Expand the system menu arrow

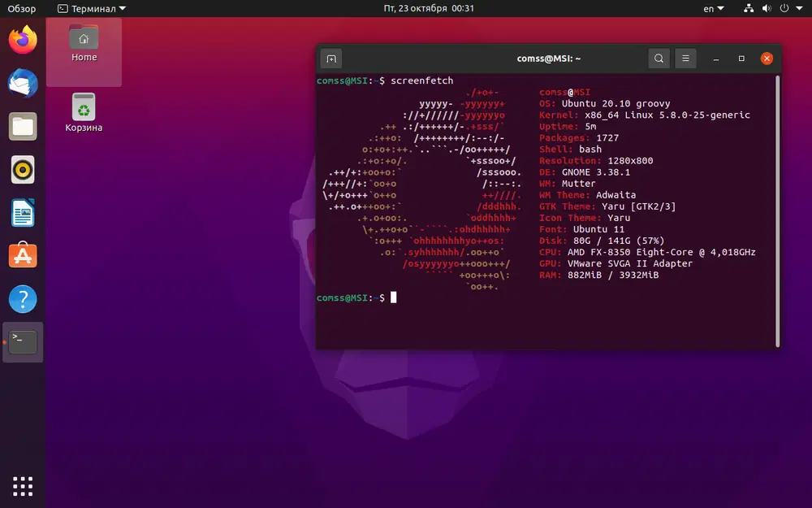[x=799, y=8]
